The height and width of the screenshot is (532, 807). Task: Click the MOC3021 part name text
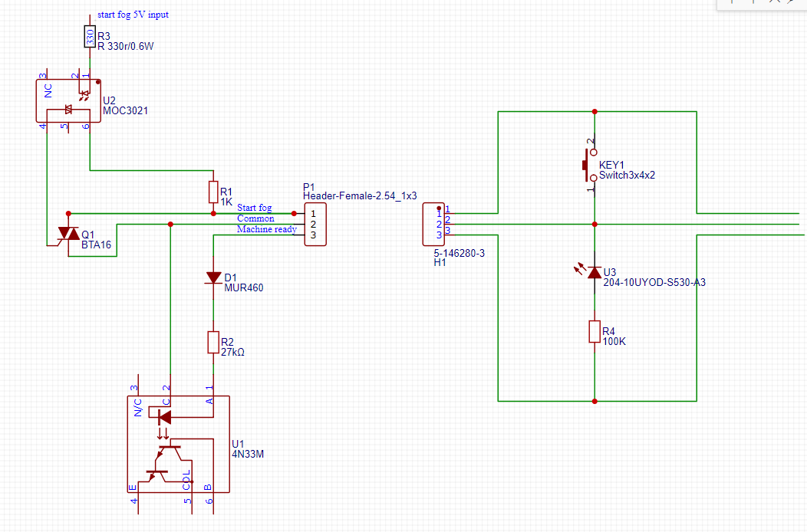point(125,110)
